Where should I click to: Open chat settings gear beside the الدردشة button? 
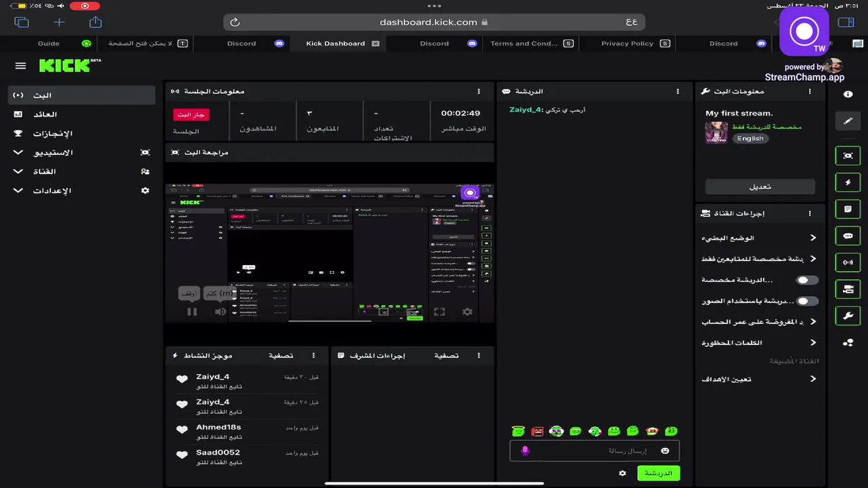pyautogui.click(x=623, y=473)
